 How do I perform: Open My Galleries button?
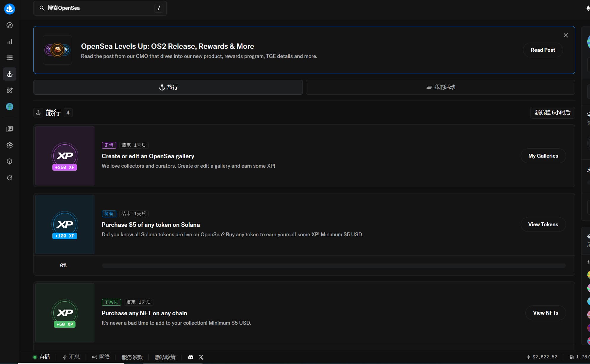pyautogui.click(x=543, y=156)
